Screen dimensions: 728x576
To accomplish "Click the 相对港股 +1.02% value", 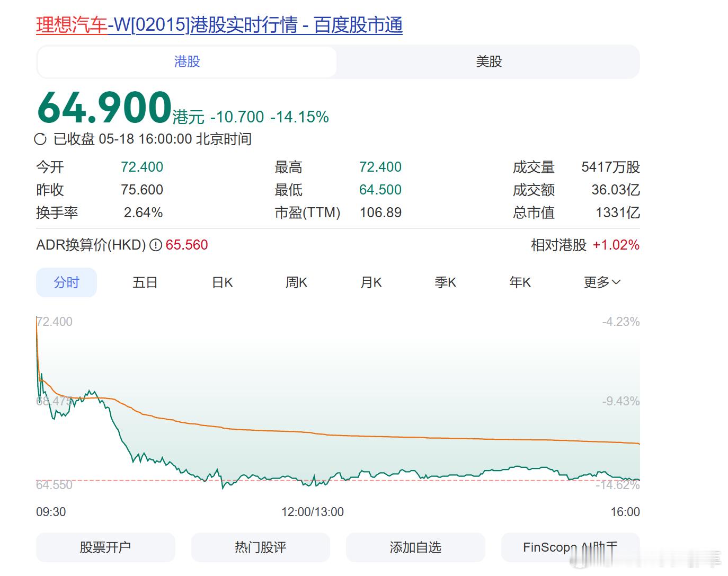I will click(616, 245).
